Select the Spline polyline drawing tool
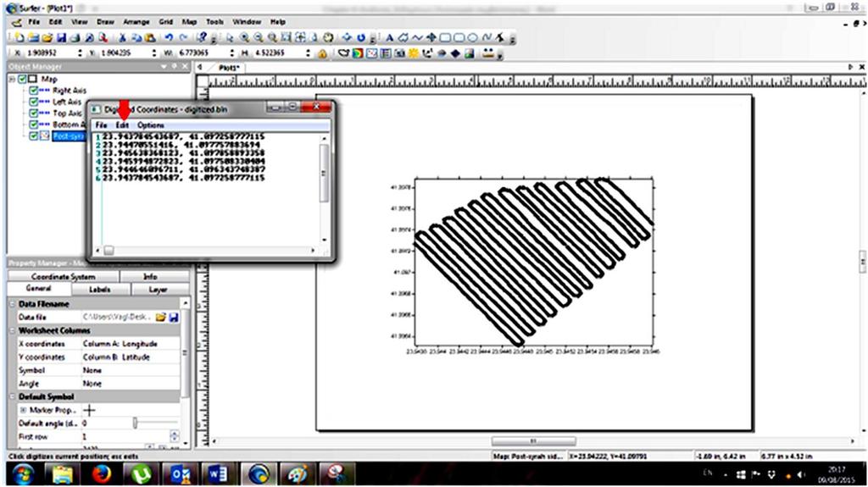Screen dimensions: 868x487 487,37
